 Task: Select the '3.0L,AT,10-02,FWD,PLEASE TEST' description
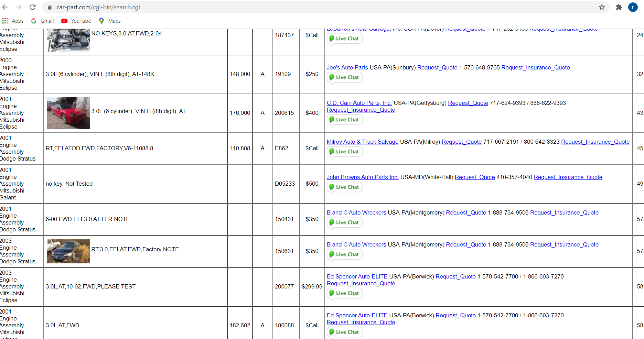[91, 287]
